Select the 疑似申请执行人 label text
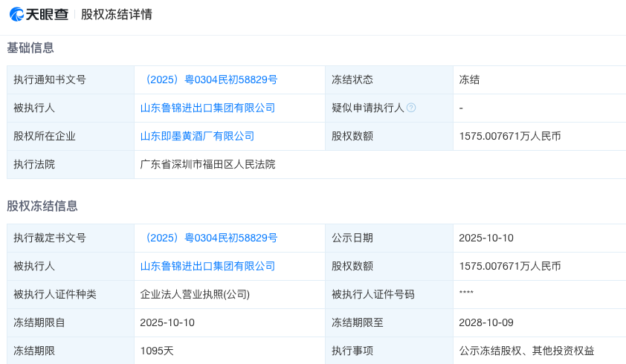The image size is (626, 364). (x=368, y=108)
